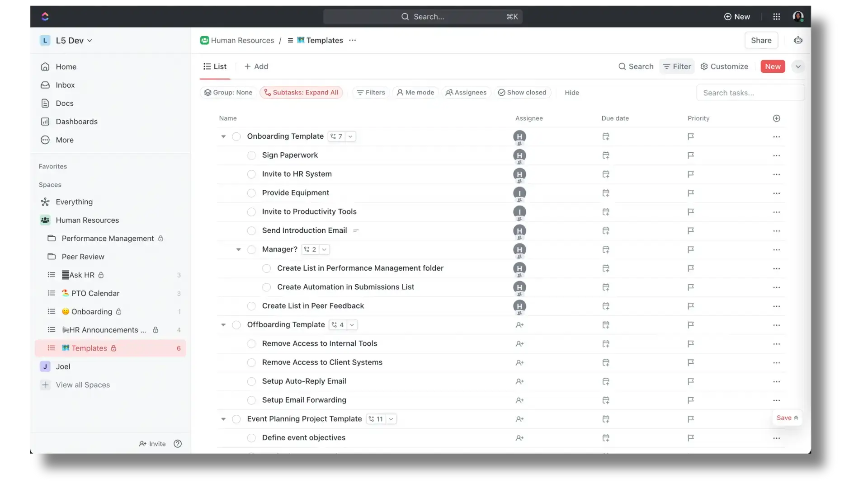
Task: Click the add column plus icon
Action: (x=776, y=118)
